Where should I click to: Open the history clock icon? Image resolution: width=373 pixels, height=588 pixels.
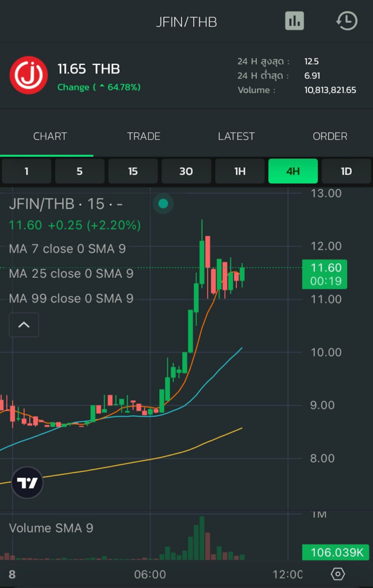pos(347,21)
